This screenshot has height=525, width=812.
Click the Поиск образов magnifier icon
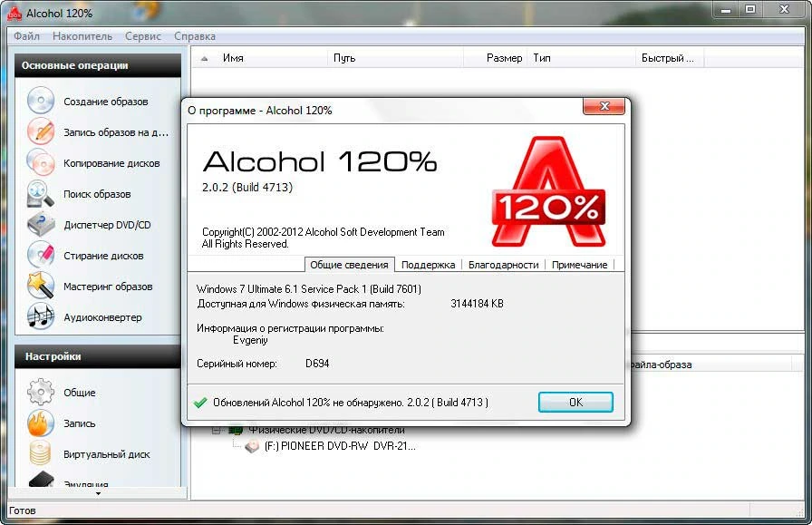[41, 193]
